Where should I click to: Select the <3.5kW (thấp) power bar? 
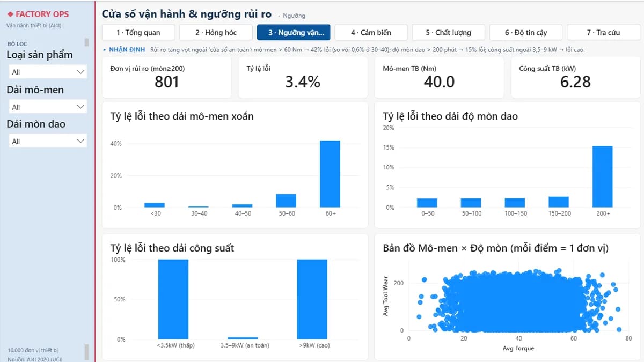(x=173, y=299)
